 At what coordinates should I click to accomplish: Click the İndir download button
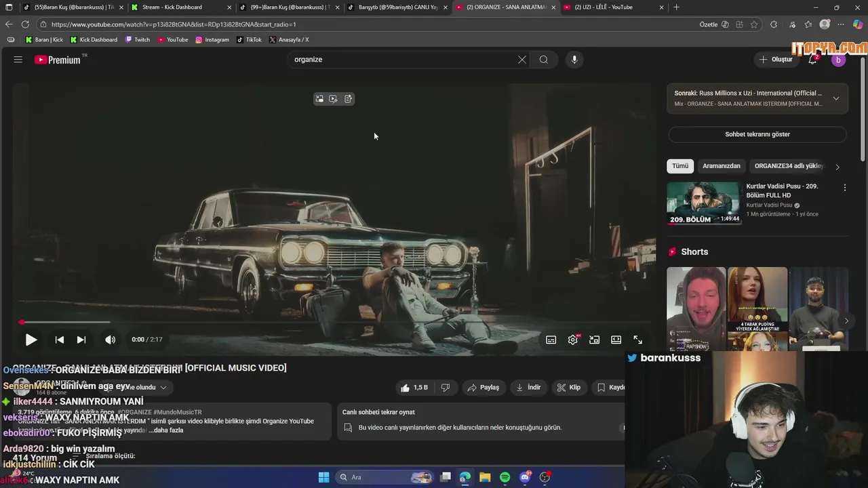[x=528, y=388]
